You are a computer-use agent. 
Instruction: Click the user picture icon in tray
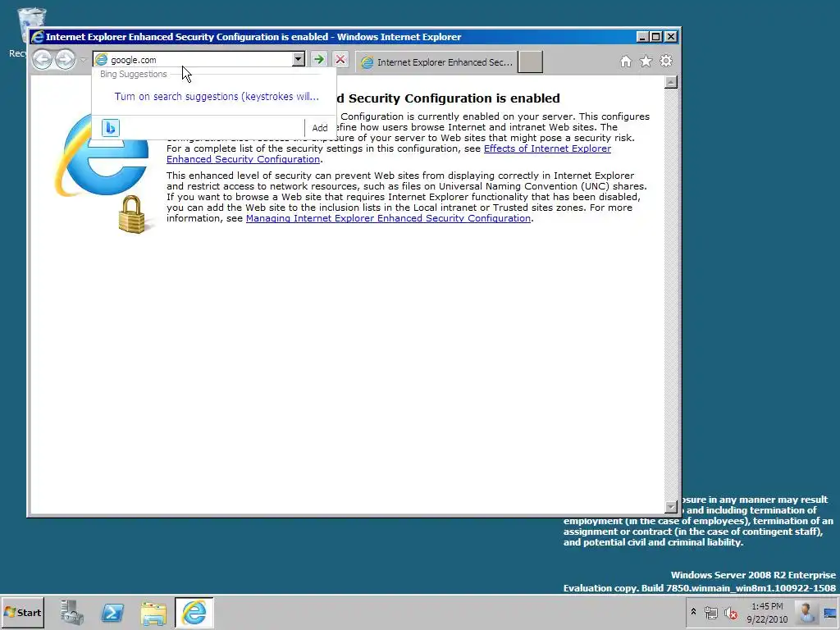click(x=806, y=612)
